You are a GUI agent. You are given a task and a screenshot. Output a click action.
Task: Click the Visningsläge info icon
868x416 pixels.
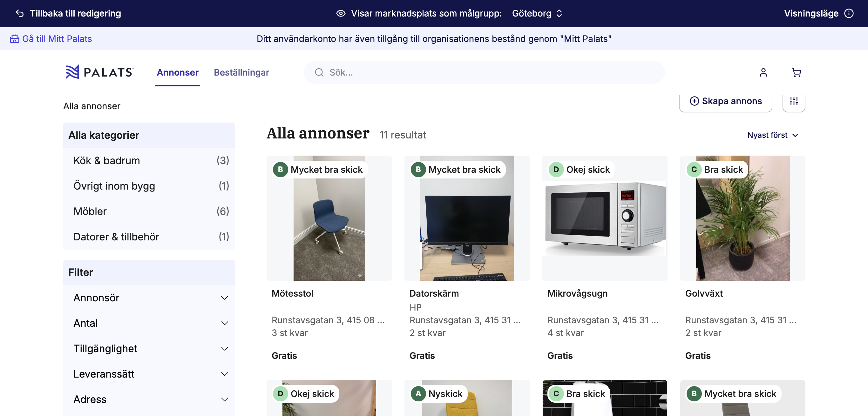coord(849,13)
